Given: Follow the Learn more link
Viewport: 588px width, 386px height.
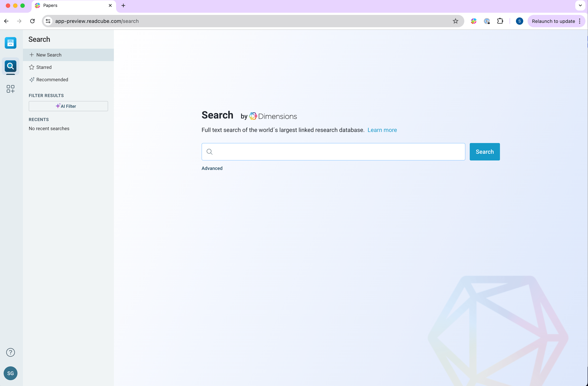Looking at the screenshot, I should coord(382,130).
